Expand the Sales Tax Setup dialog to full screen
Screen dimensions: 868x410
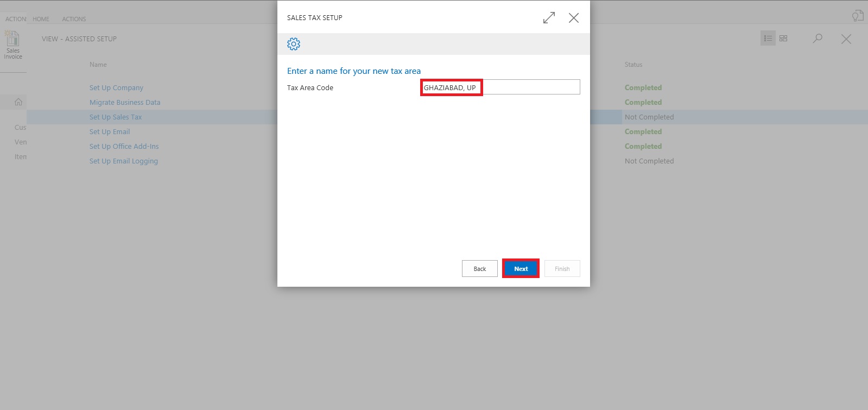pyautogui.click(x=549, y=18)
